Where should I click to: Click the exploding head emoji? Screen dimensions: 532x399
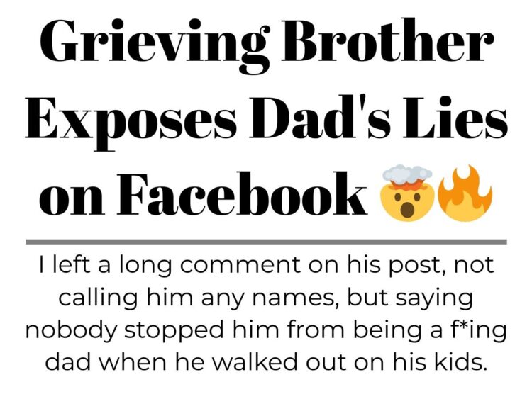(407, 193)
